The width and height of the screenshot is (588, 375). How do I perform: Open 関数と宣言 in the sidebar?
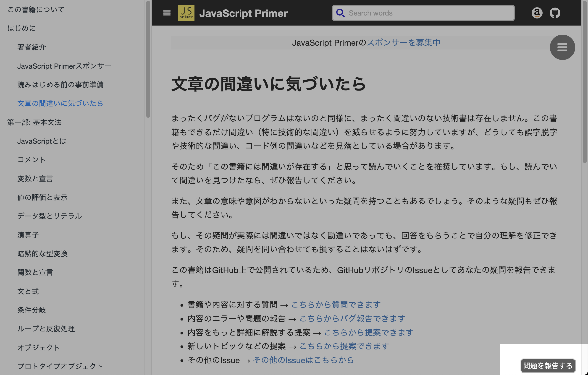point(35,273)
